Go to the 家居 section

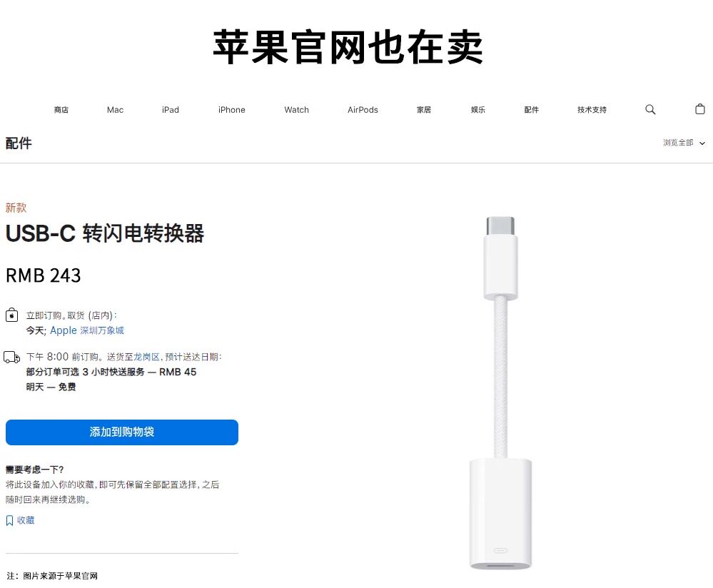coord(424,110)
